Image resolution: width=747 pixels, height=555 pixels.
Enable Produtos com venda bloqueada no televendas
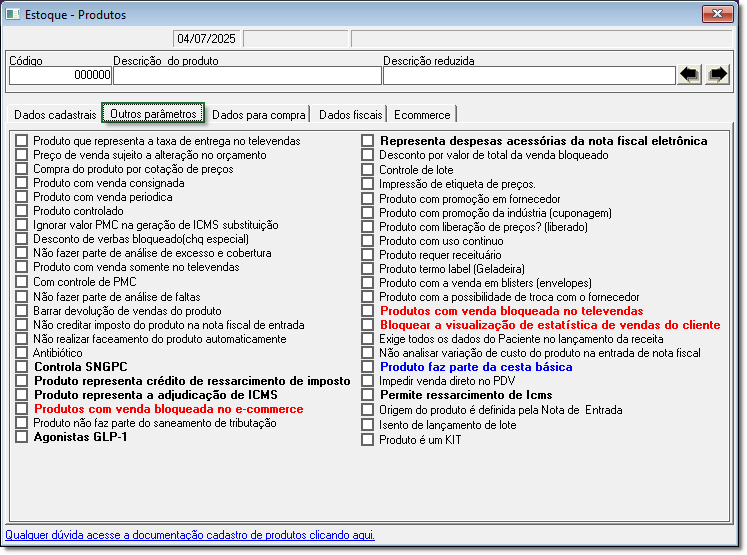pyautogui.click(x=367, y=311)
